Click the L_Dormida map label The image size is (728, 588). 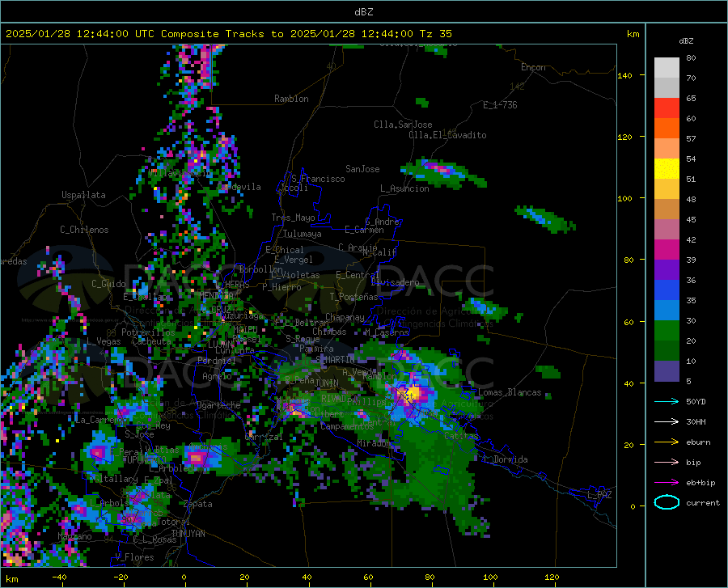click(x=506, y=459)
